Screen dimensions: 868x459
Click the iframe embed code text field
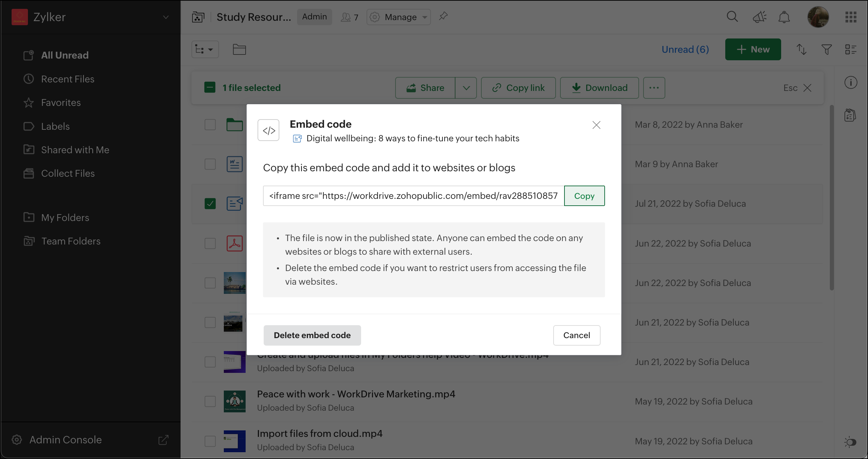coord(413,196)
